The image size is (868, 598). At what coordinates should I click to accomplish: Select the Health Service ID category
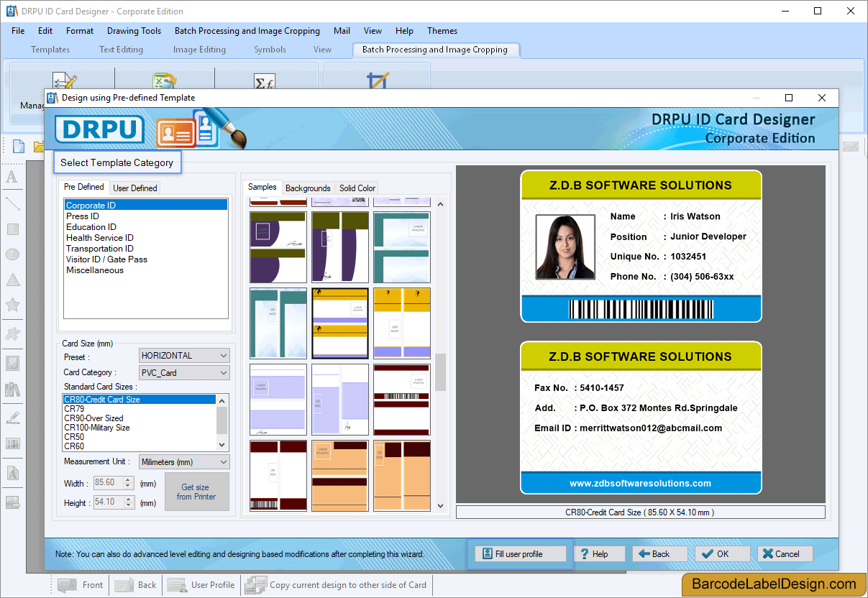(99, 237)
